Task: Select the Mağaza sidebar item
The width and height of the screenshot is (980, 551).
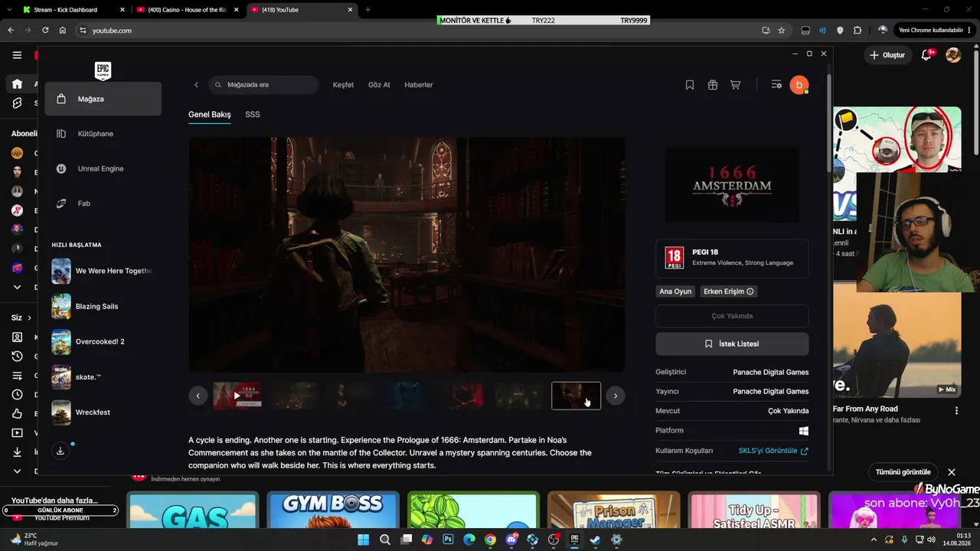Action: (x=103, y=99)
